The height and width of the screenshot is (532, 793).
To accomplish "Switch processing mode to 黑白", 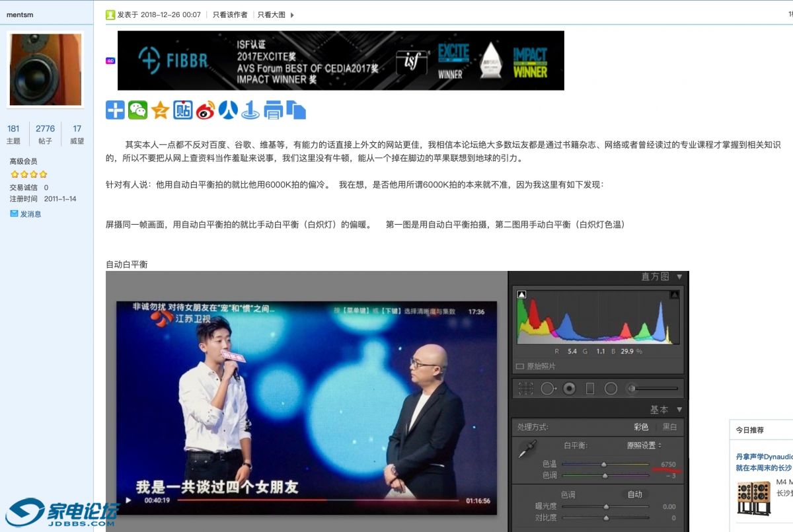I will click(669, 428).
